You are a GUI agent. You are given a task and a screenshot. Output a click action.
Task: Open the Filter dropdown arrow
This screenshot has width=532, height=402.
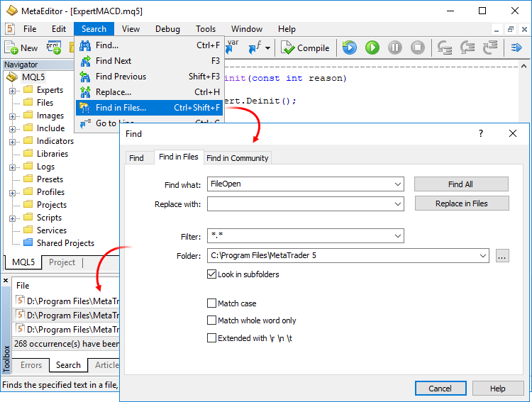(x=398, y=236)
